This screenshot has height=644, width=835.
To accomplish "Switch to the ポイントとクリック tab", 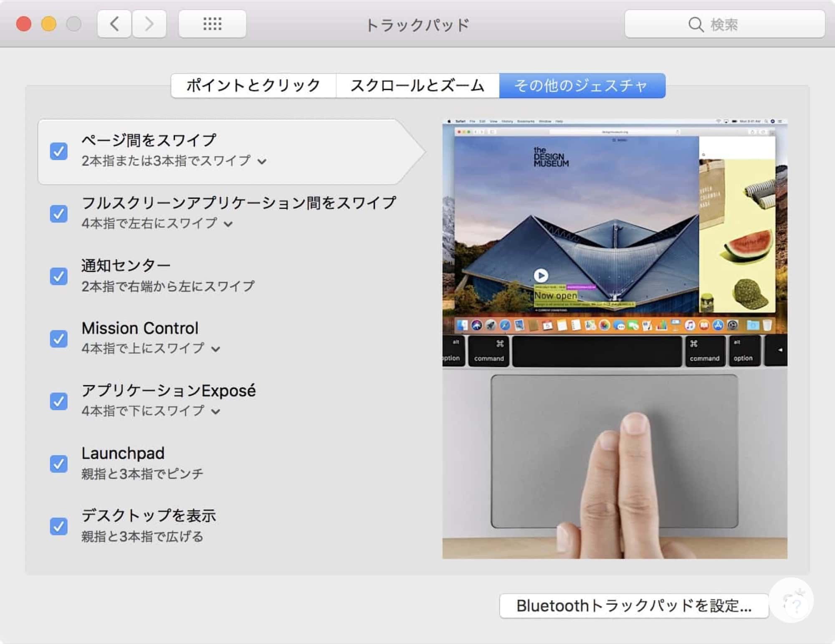I will point(253,86).
